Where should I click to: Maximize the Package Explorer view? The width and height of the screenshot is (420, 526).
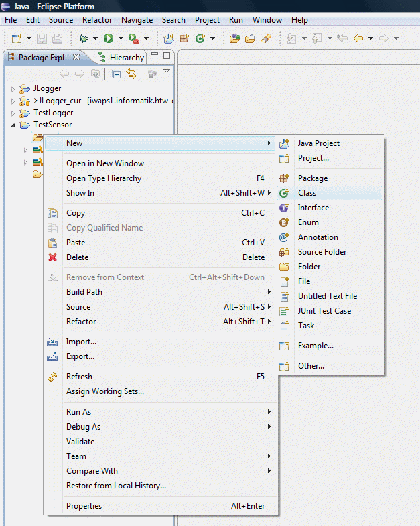167,56
